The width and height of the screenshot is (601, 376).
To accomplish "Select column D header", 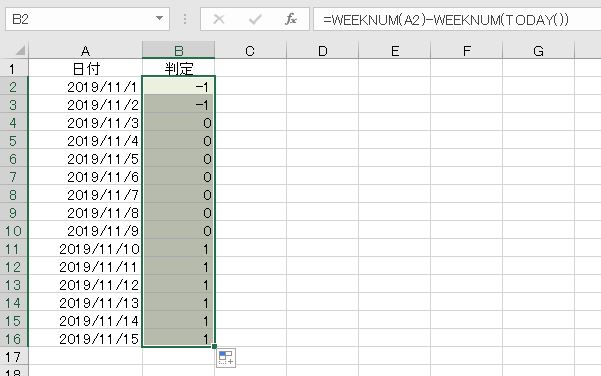I will 322,50.
